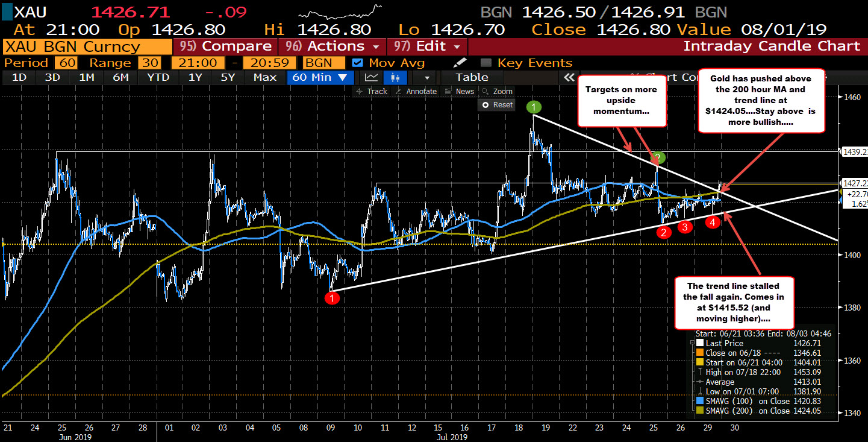This screenshot has width=868, height=442.
Task: Click the SMAVG (100) blue color swatch
Action: click(x=699, y=400)
